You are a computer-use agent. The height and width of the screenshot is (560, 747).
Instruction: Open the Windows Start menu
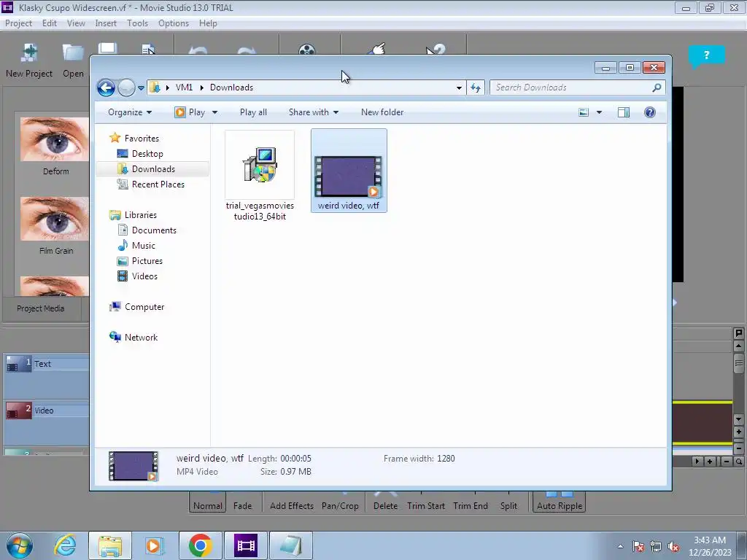pyautogui.click(x=19, y=545)
